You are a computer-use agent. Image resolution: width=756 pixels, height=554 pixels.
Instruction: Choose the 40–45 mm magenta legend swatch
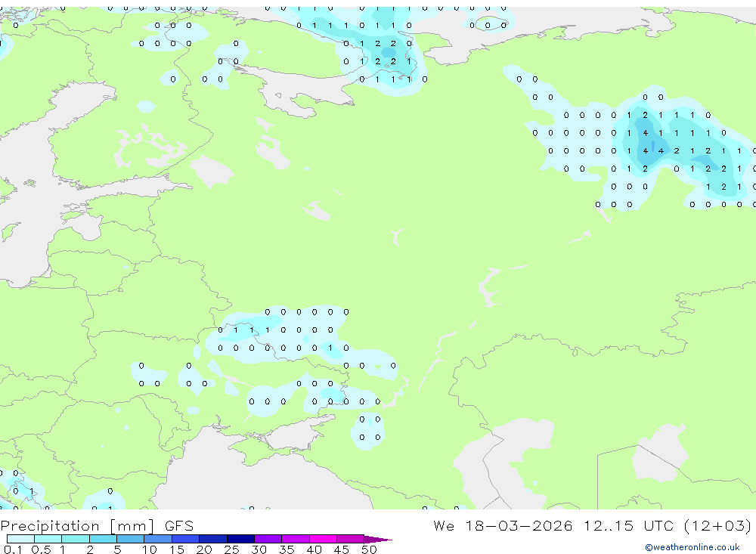tap(323, 539)
